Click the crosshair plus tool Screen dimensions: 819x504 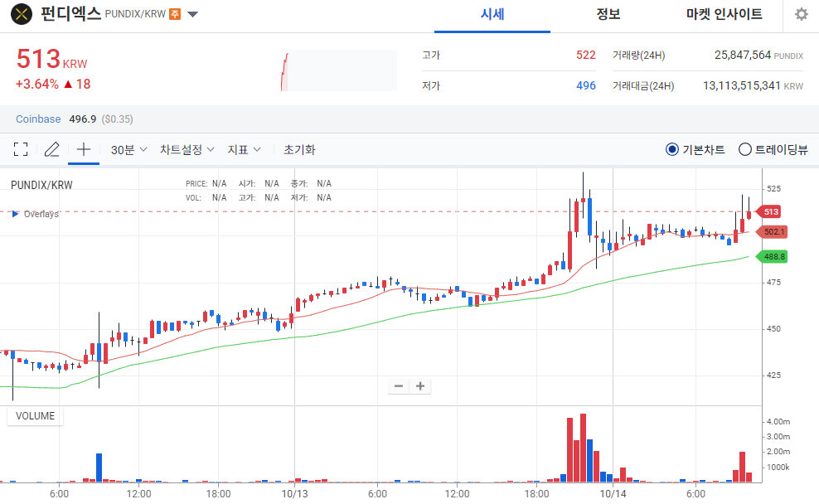pyautogui.click(x=83, y=149)
